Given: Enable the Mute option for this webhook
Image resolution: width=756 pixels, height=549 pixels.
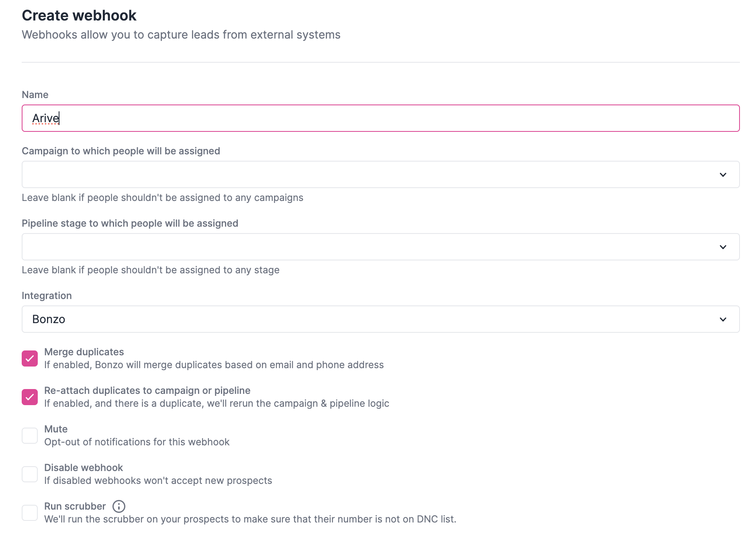Looking at the screenshot, I should click(30, 435).
